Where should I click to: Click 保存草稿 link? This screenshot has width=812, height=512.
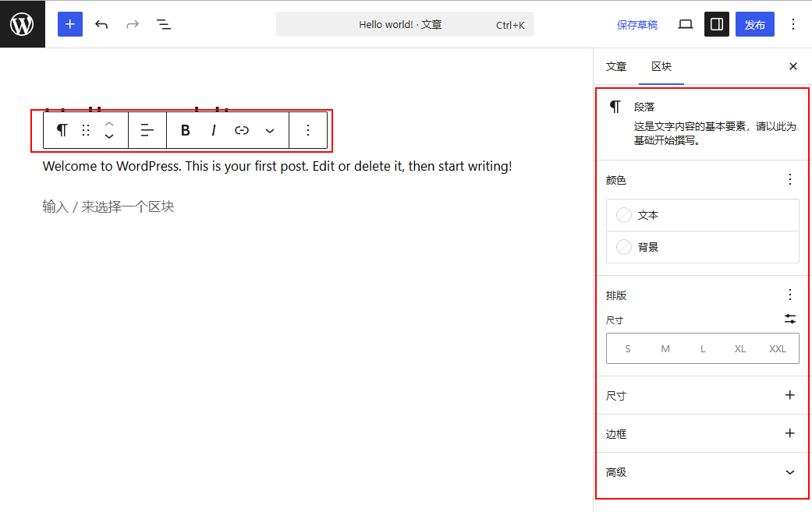coord(637,25)
